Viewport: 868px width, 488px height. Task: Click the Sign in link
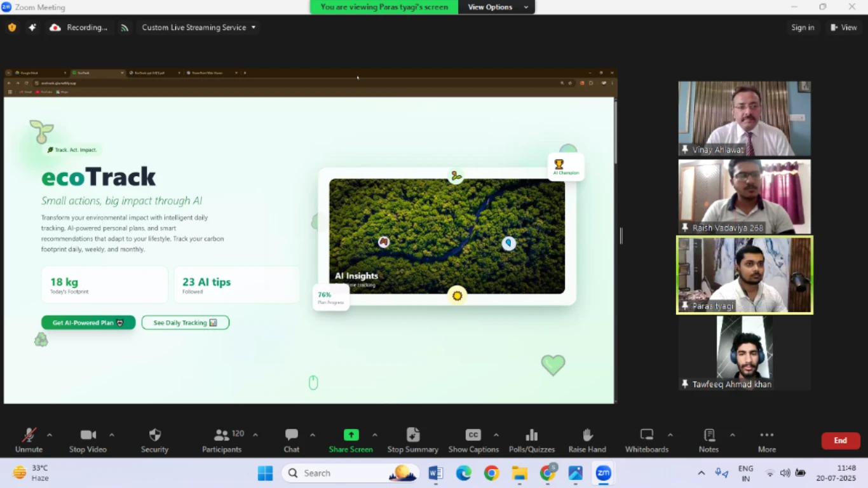point(803,27)
